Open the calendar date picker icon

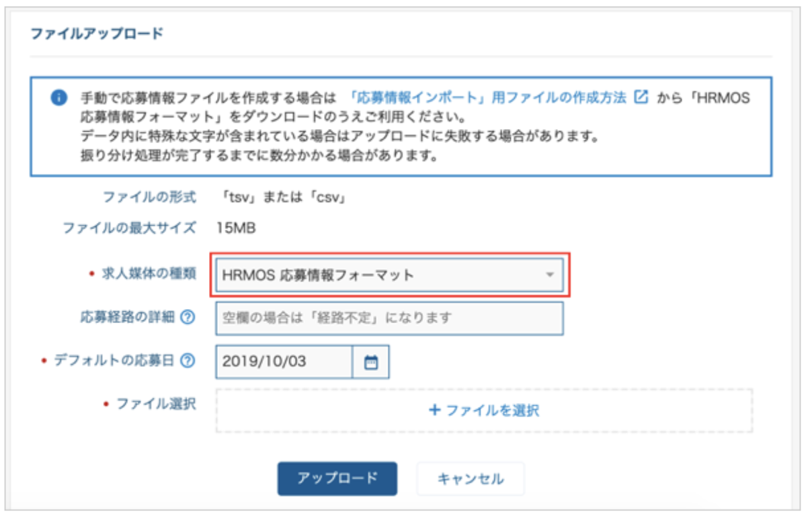(x=371, y=362)
